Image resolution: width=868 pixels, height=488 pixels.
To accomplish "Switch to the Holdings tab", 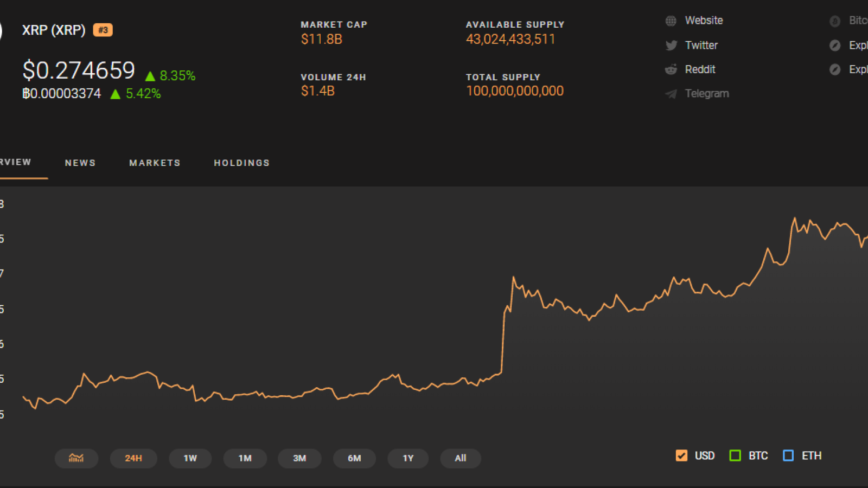I will click(x=242, y=163).
